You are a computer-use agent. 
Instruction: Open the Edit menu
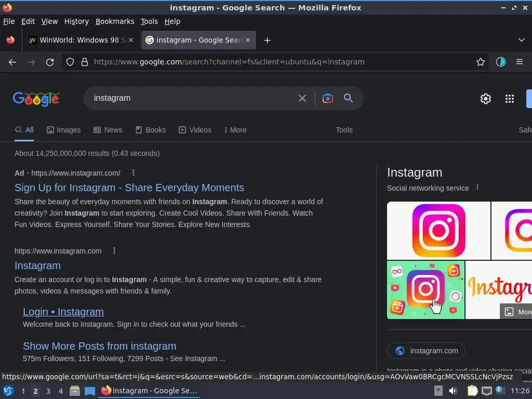28,21
